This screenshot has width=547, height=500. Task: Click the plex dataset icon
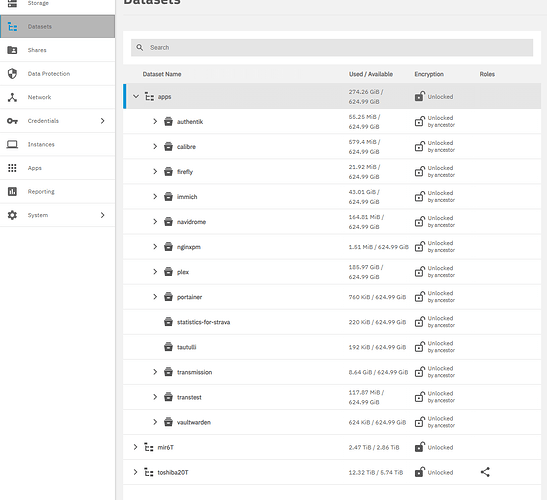pos(168,272)
